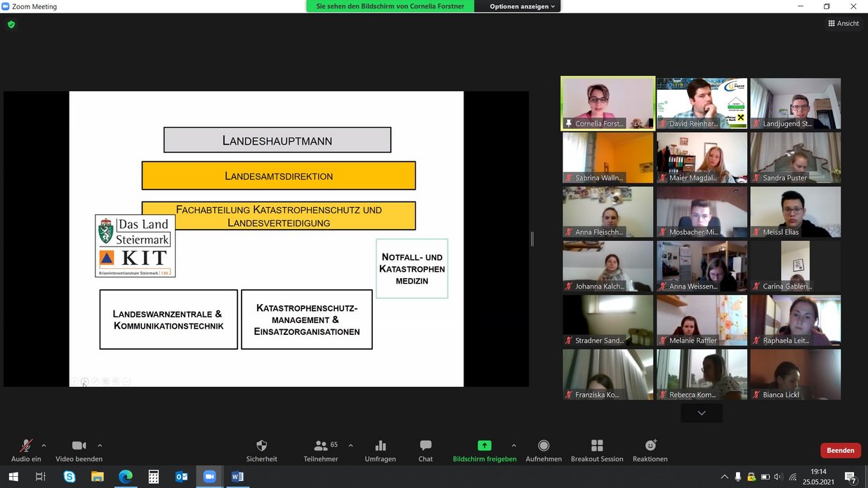Open the Chat panel
868x488 pixels.
click(x=425, y=447)
